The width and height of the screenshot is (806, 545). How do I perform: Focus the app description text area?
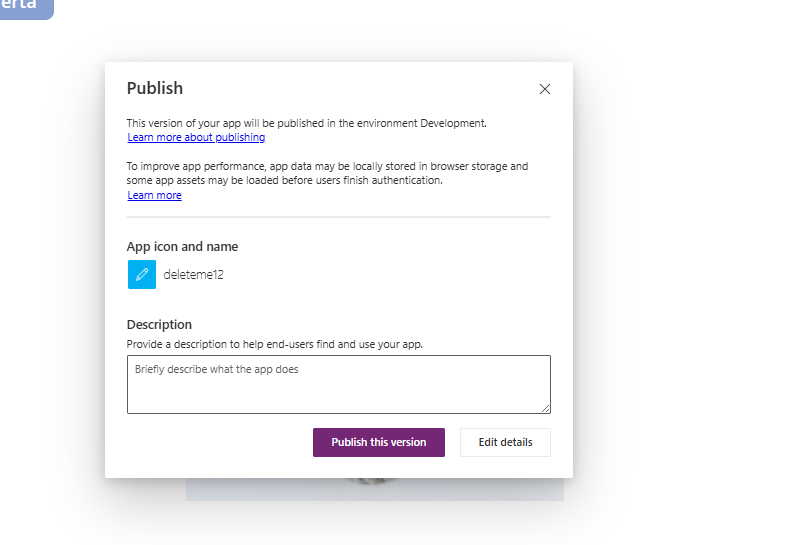tap(339, 384)
